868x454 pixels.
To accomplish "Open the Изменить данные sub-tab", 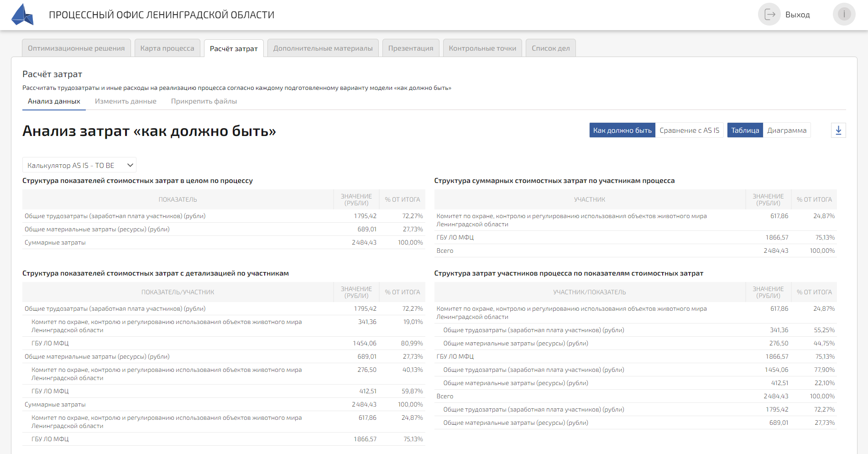I will [125, 101].
